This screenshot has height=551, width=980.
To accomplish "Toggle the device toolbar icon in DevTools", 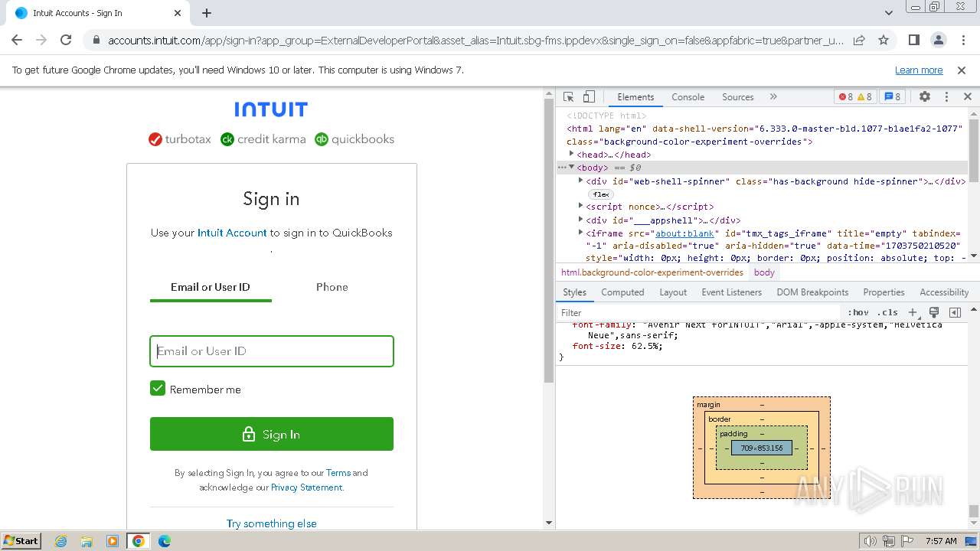I will pos(589,97).
